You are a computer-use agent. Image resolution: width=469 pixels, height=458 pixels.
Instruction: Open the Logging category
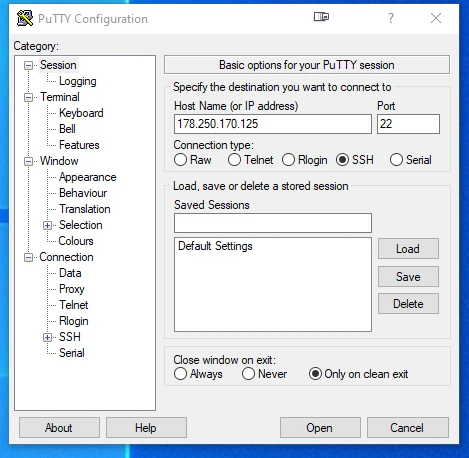tap(78, 81)
